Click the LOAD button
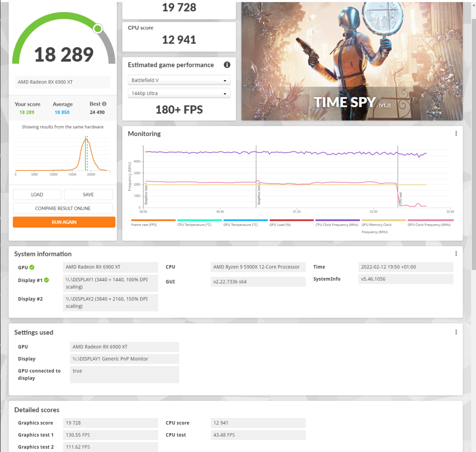 coord(37,194)
